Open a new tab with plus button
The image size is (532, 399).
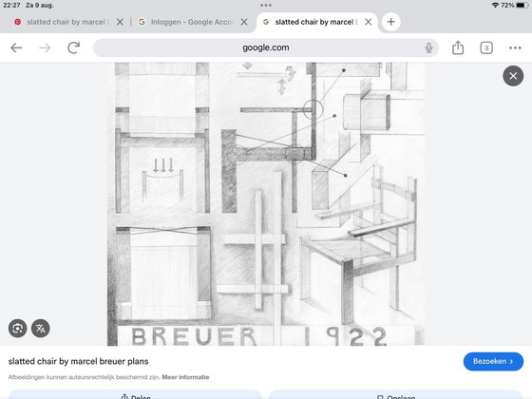click(x=390, y=22)
